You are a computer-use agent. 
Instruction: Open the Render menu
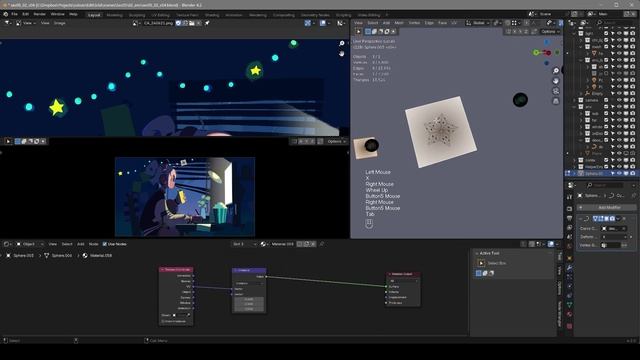coord(40,14)
